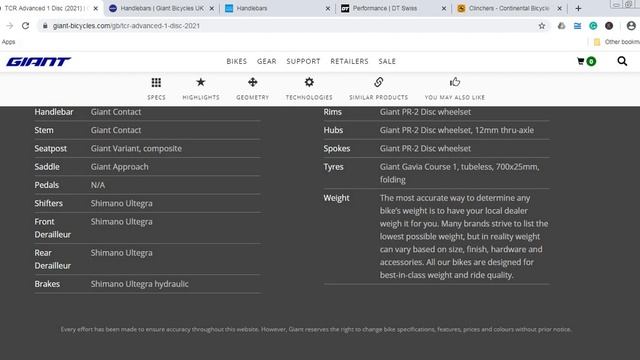Screen dimensions: 640x360
Task: Click the dark round extension icon
Action: point(609,26)
